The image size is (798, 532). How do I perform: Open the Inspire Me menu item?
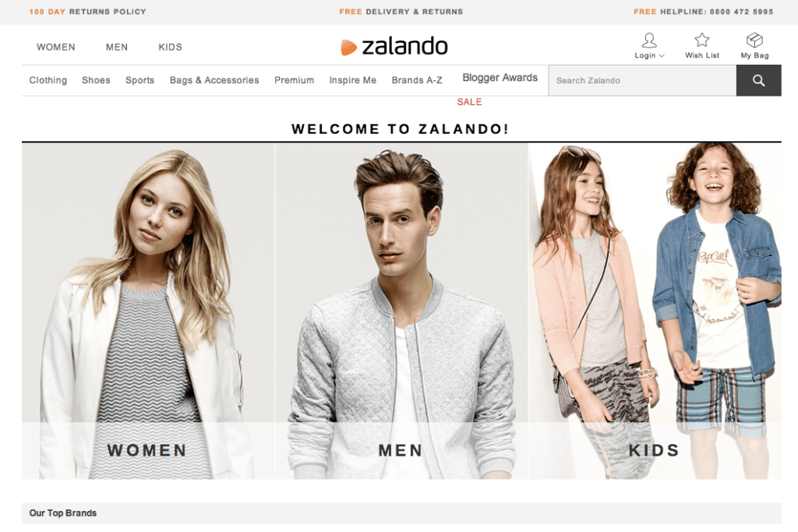click(353, 80)
